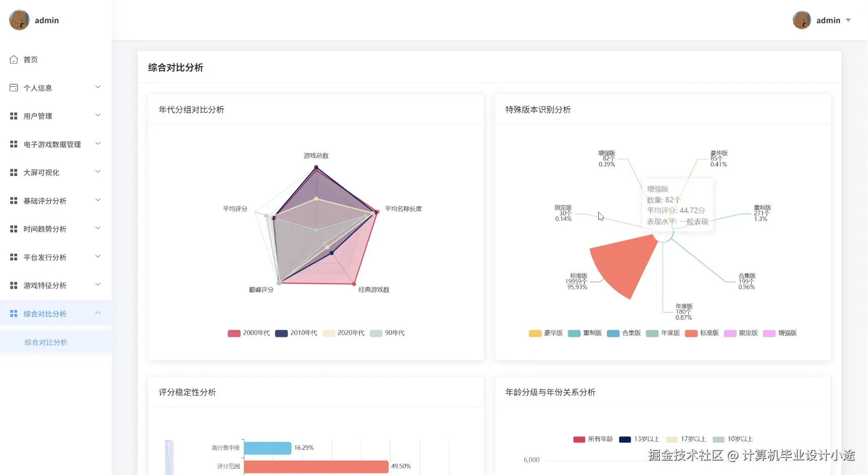This screenshot has width=868, height=475.
Task: Click the sidebar admin avatar image
Action: [19, 20]
